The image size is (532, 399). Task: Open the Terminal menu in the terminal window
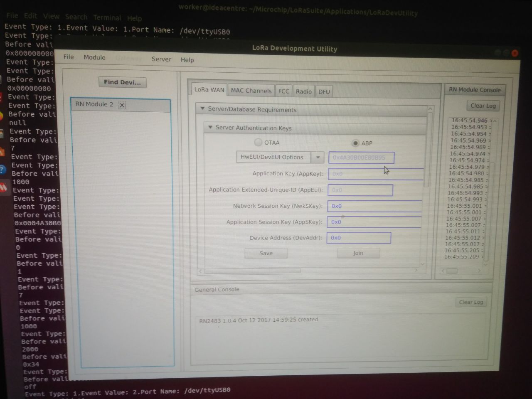[x=107, y=17]
